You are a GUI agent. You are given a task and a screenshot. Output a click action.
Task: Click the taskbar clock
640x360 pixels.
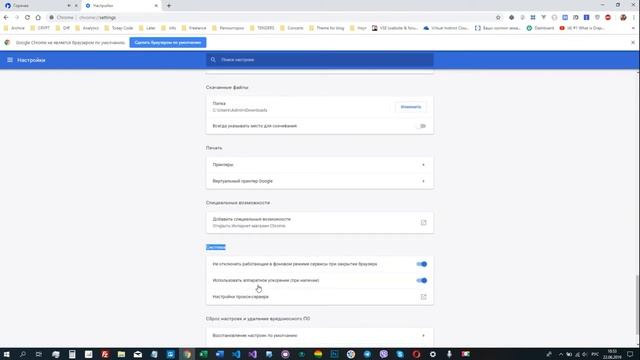click(612, 354)
